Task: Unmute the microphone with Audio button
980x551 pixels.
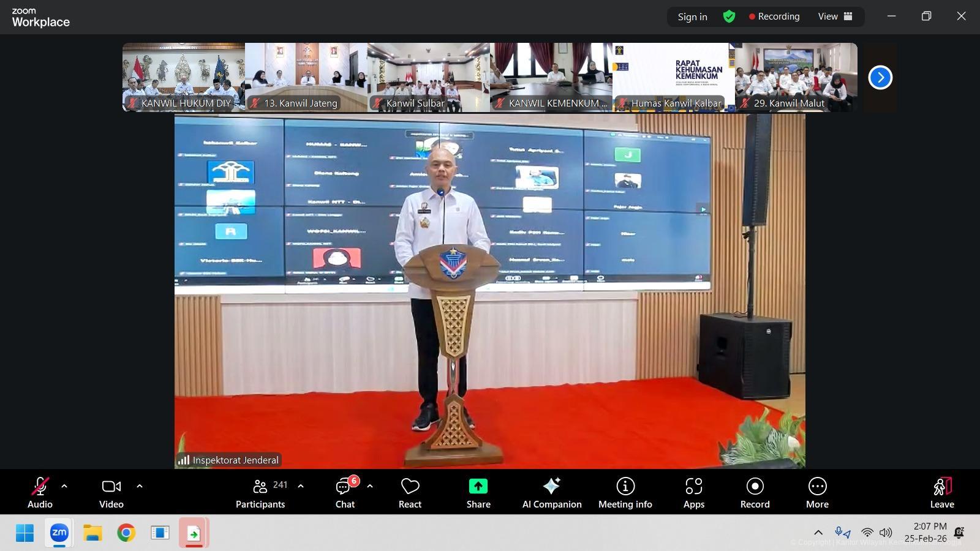Action: click(x=40, y=493)
